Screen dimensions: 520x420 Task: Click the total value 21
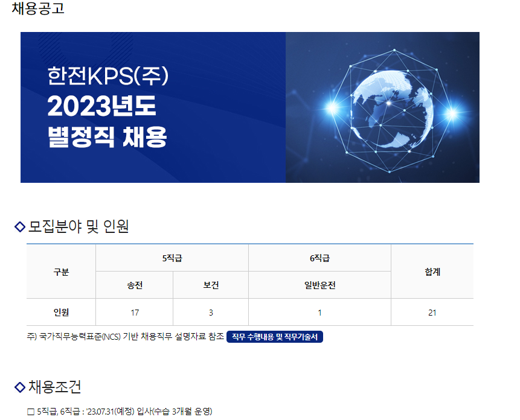point(432,313)
